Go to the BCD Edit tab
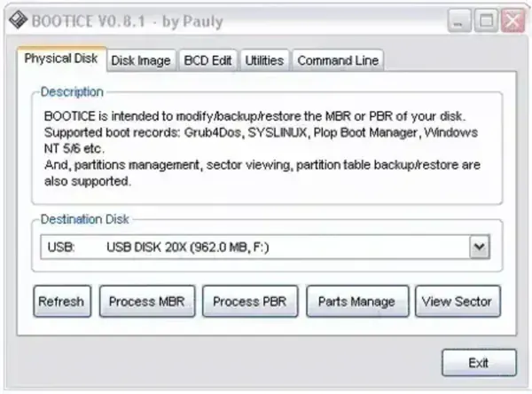This screenshot has height=394, width=532. click(x=207, y=60)
